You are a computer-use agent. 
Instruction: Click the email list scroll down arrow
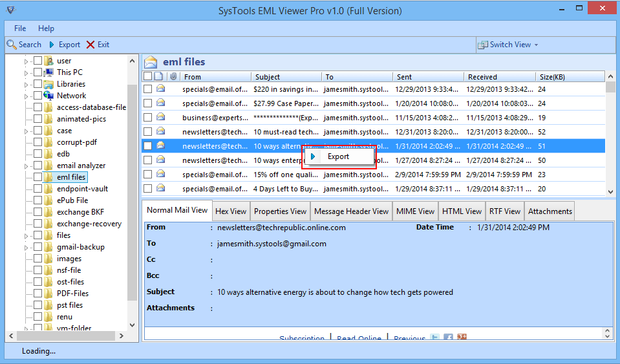610,191
